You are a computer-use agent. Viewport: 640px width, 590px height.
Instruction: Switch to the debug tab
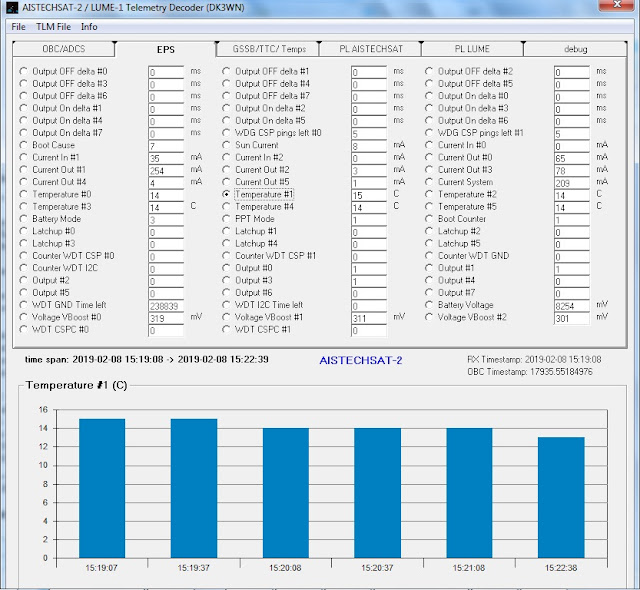575,49
